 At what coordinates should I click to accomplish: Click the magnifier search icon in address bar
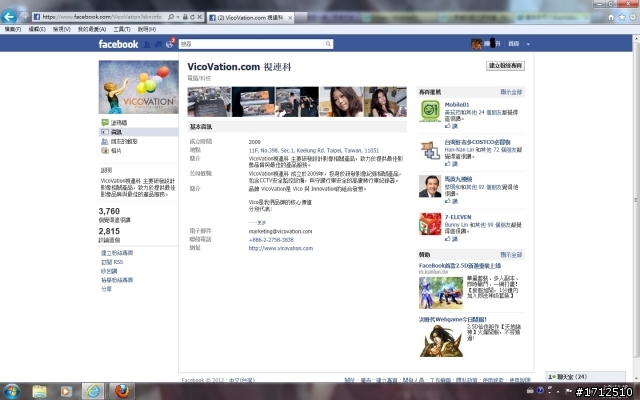pyautogui.click(x=171, y=17)
